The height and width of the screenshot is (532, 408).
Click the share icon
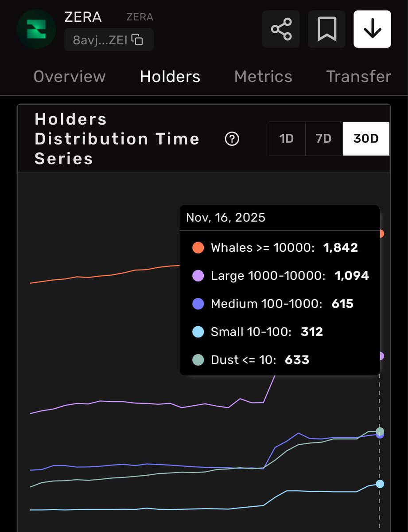click(x=280, y=29)
